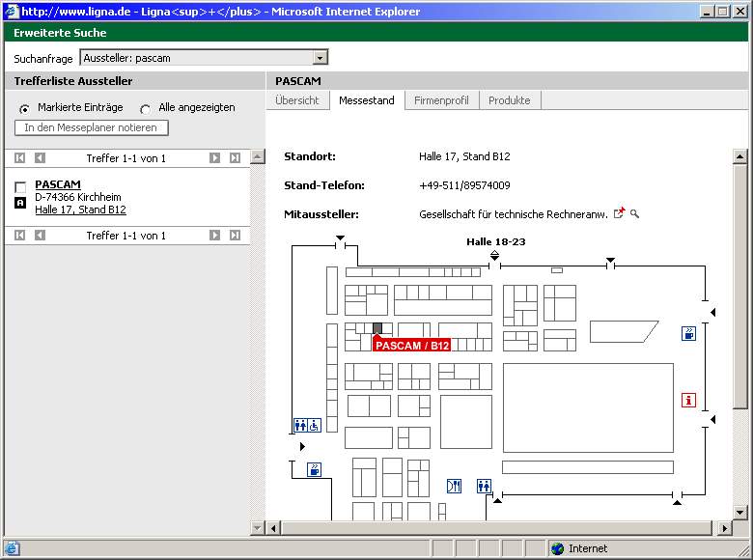Click the status bar page icon

pos(12,548)
